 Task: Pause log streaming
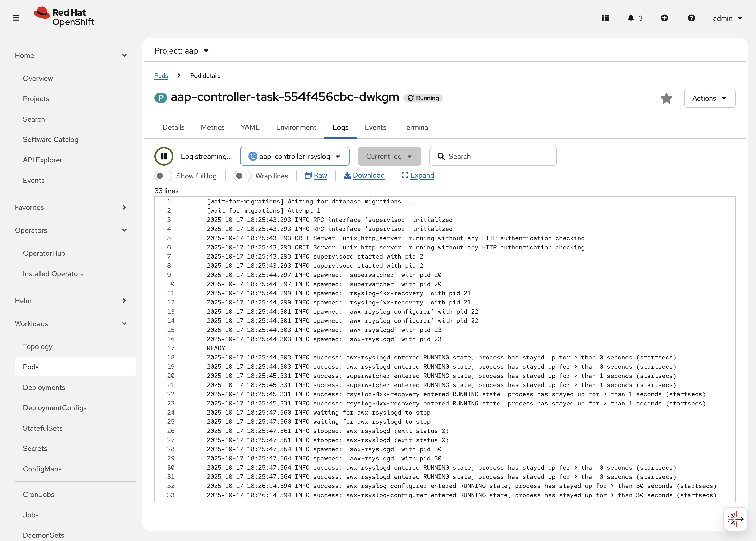pyautogui.click(x=164, y=156)
